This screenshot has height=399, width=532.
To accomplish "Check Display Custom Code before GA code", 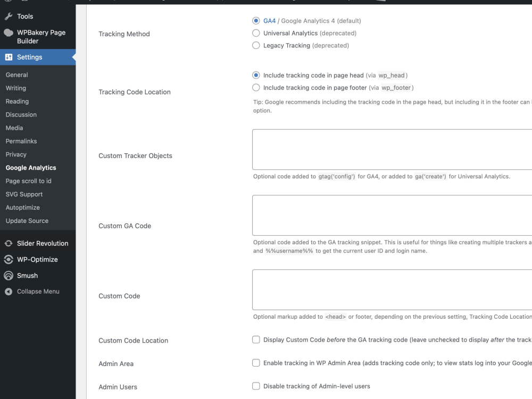I will pos(256,339).
